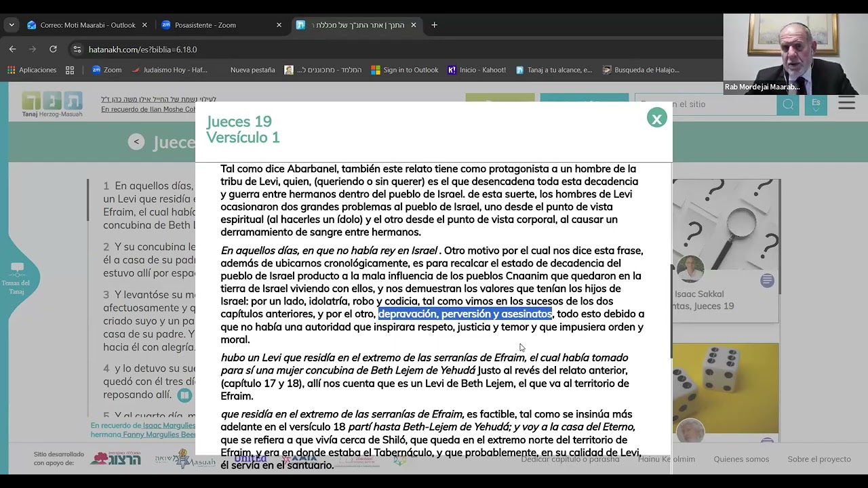This screenshot has height=488, width=868.
Task: Open the Inicio - Kahoot! bookmark
Action: [x=477, y=70]
